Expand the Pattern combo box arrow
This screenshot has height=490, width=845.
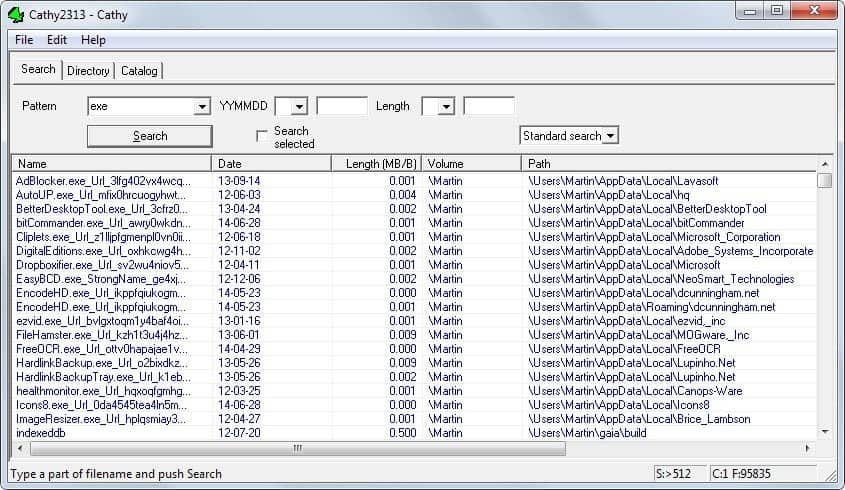pyautogui.click(x=202, y=107)
